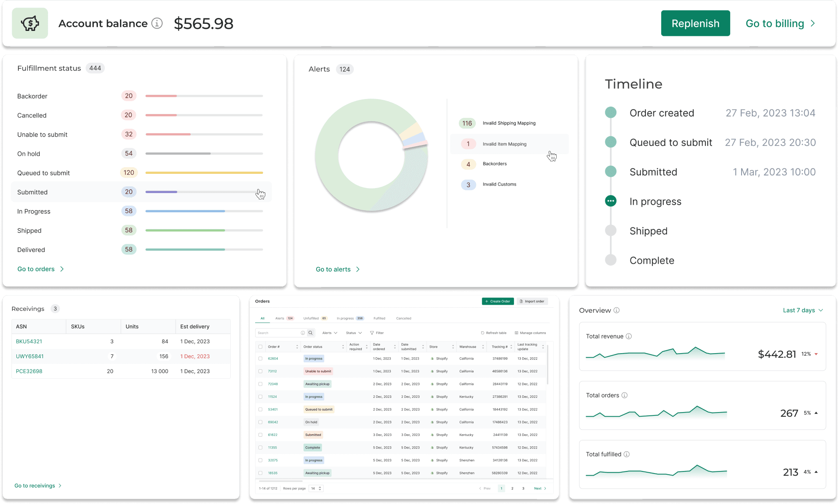This screenshot has height=504, width=839.
Task: Select the checkbox for order 62604
Action: click(261, 359)
